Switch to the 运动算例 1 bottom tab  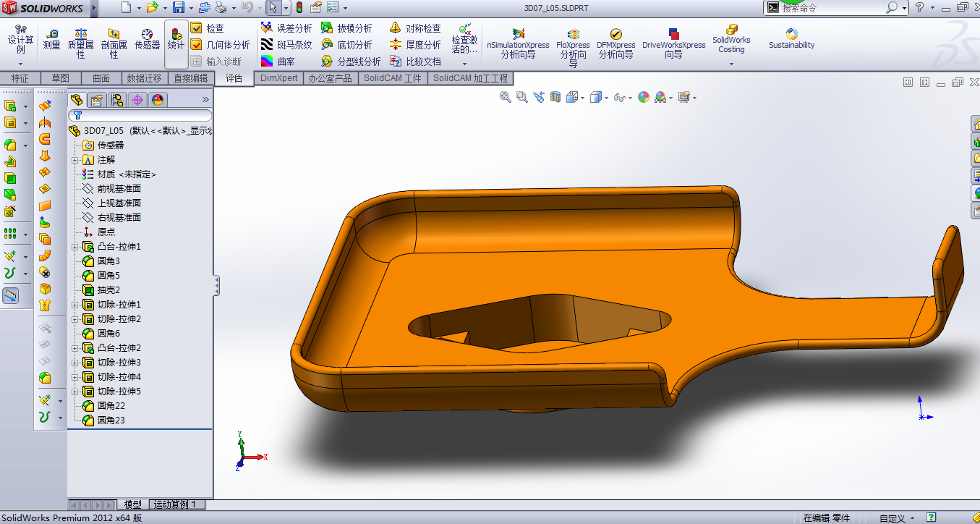(177, 504)
